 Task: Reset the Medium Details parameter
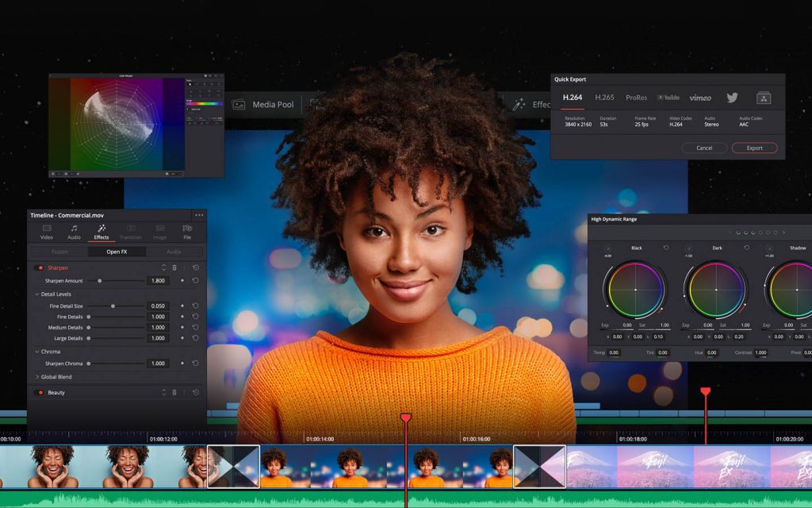click(196, 327)
